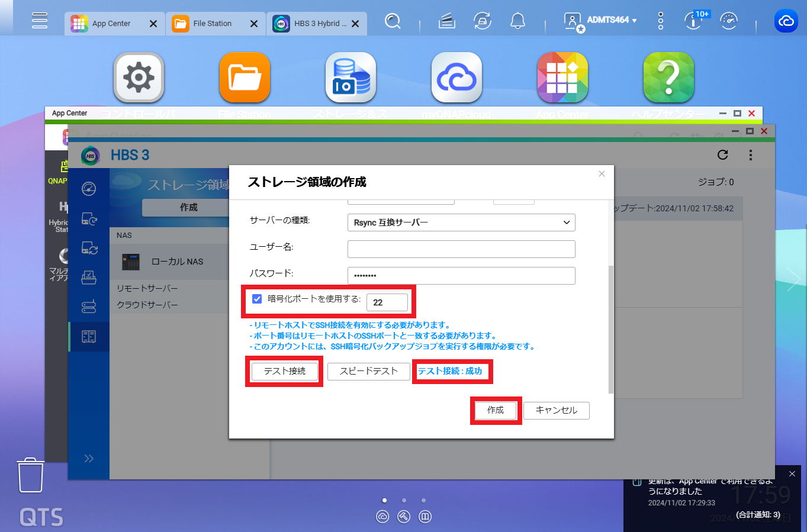The height and width of the screenshot is (532, 807).
Task: Open the ADMTS464 user dropdown
Action: pos(600,21)
